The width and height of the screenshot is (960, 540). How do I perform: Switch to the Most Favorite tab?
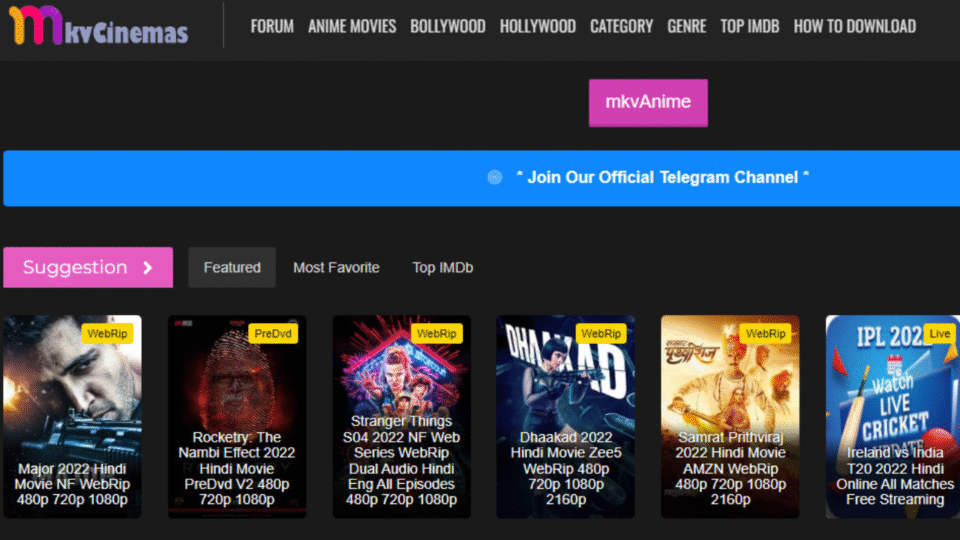click(x=336, y=268)
